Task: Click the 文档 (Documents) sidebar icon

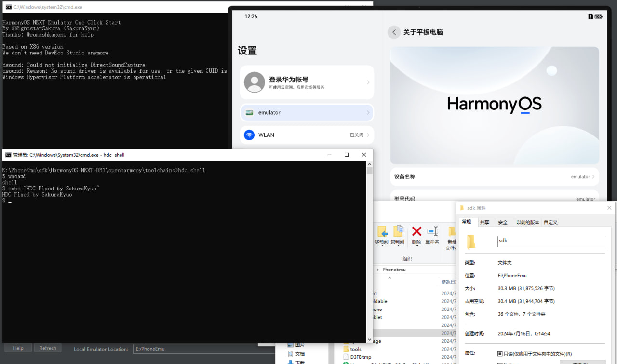Action: [290, 354]
